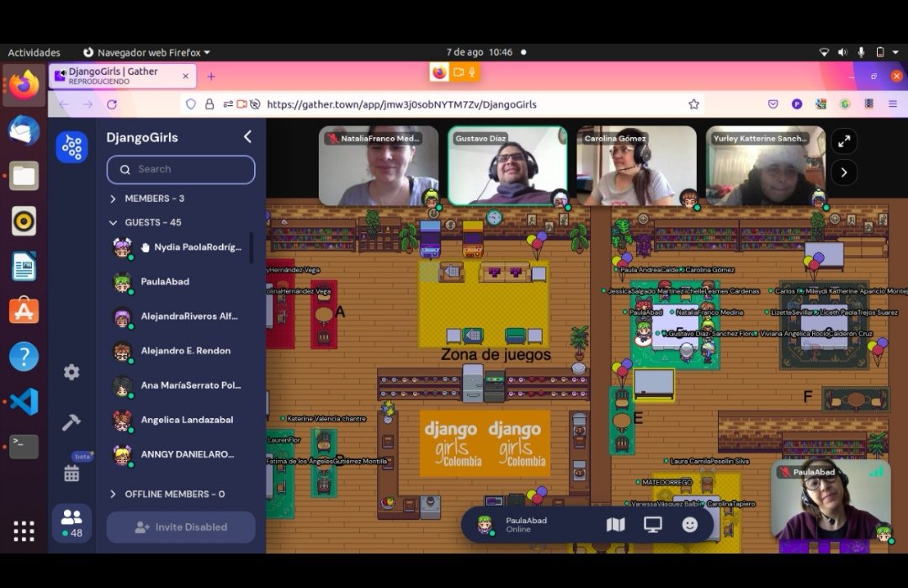Open site permissions icon in URL bar

click(x=228, y=104)
